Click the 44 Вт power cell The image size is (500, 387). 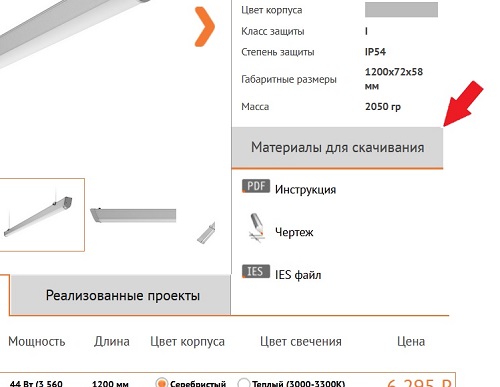click(36, 383)
